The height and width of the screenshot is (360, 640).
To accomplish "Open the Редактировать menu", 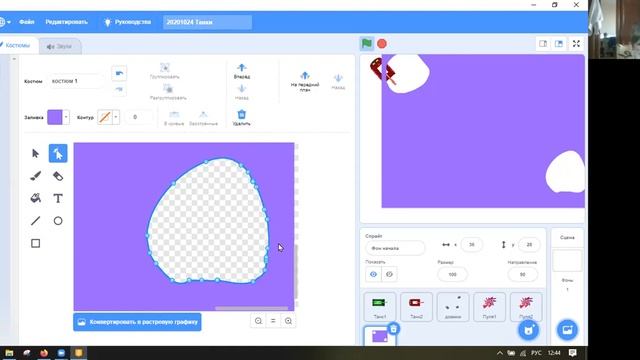I will (x=67, y=22).
